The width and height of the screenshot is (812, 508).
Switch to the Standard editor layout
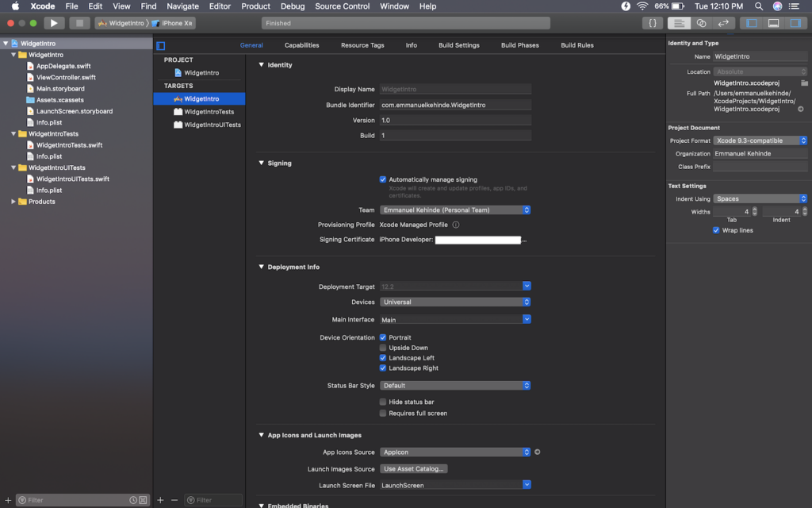[x=679, y=23]
